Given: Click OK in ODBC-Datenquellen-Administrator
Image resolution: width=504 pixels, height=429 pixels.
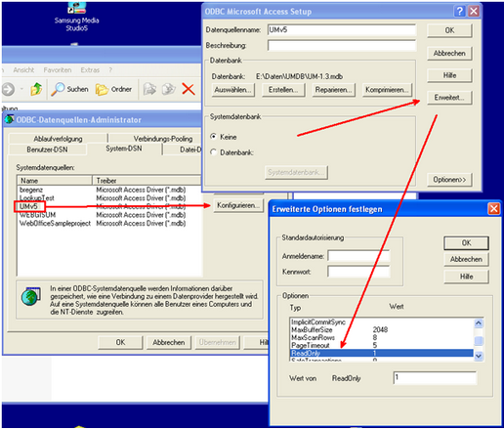Looking at the screenshot, I should pos(120,342).
